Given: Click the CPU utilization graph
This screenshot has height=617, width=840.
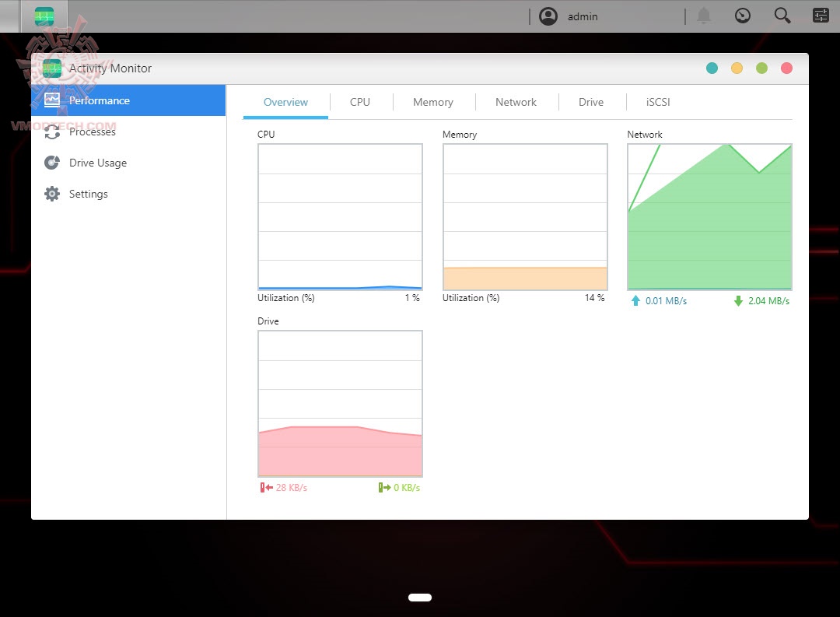Looking at the screenshot, I should [x=340, y=216].
